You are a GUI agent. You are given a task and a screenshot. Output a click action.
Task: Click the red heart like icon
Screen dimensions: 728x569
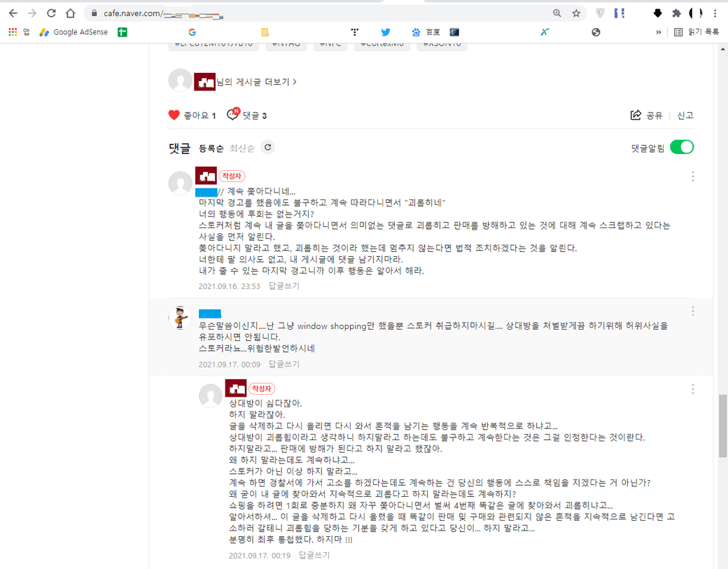174,115
